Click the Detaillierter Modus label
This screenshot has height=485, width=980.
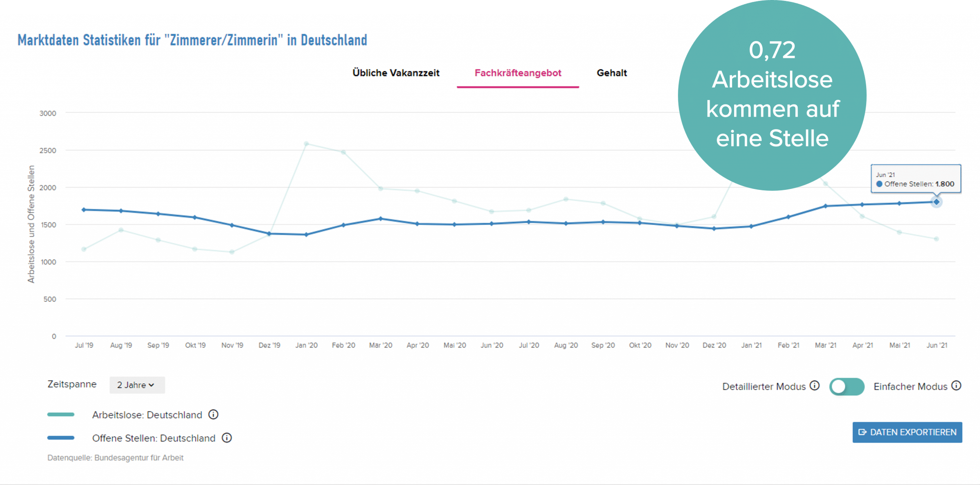[x=764, y=386]
